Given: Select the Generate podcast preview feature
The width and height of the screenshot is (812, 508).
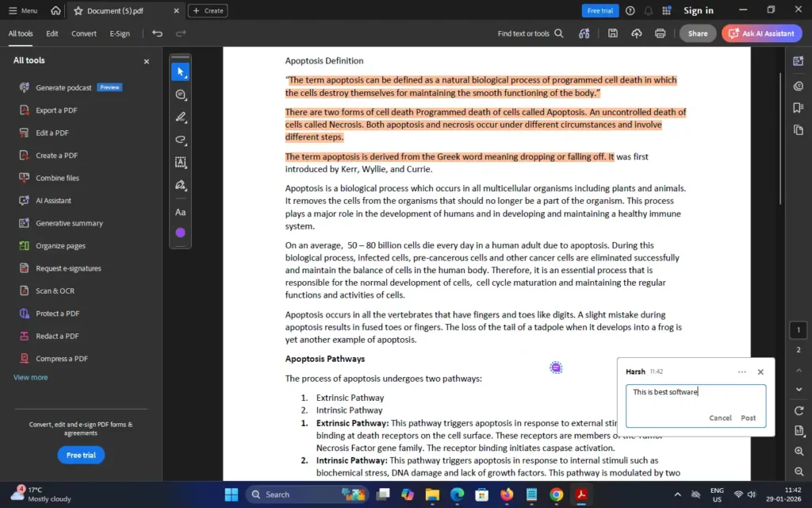Looking at the screenshot, I should pos(62,87).
